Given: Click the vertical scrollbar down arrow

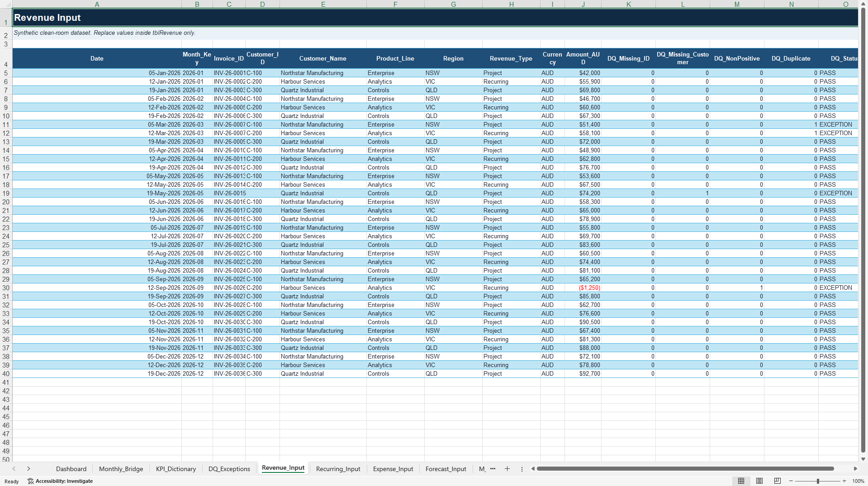Looking at the screenshot, I should [863, 459].
